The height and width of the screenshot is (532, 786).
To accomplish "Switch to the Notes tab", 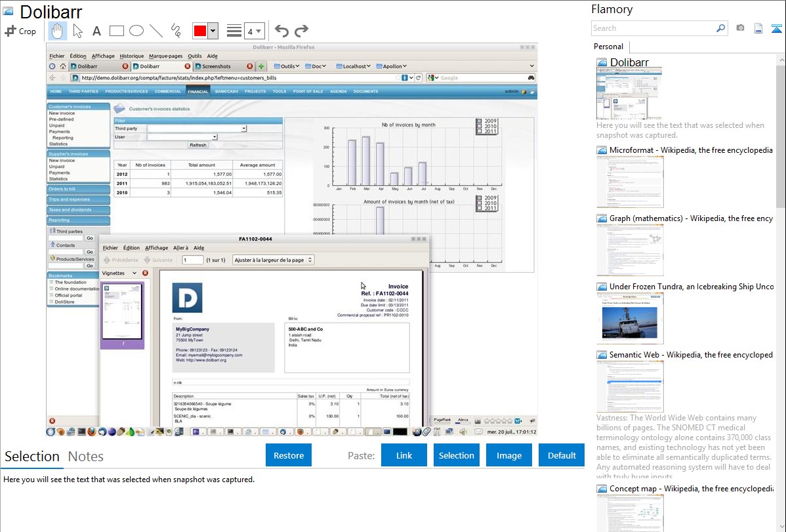I will click(x=86, y=457).
